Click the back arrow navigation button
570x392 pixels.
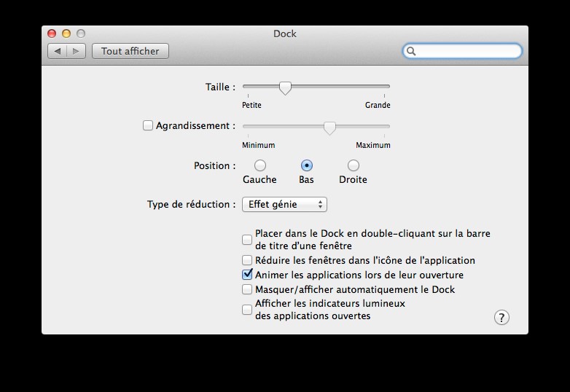tap(58, 51)
